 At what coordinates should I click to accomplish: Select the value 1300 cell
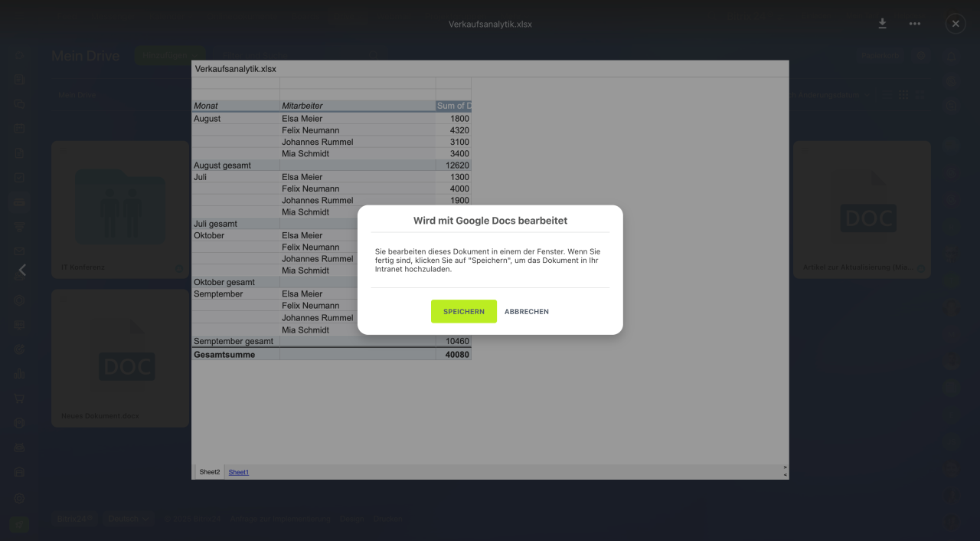click(453, 177)
